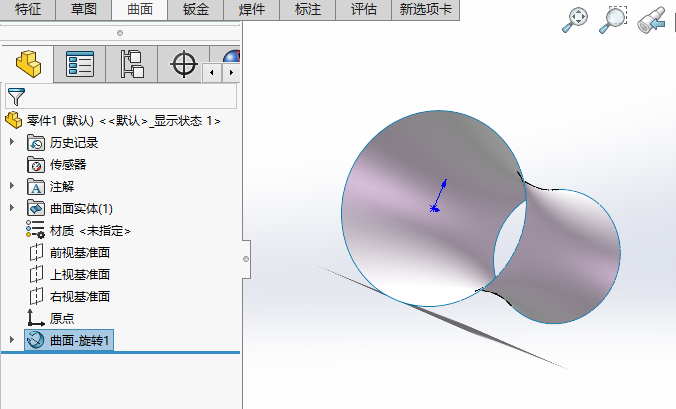This screenshot has width=676, height=409.
Task: Click the top panel split handle dot
Action: (x=120, y=33)
